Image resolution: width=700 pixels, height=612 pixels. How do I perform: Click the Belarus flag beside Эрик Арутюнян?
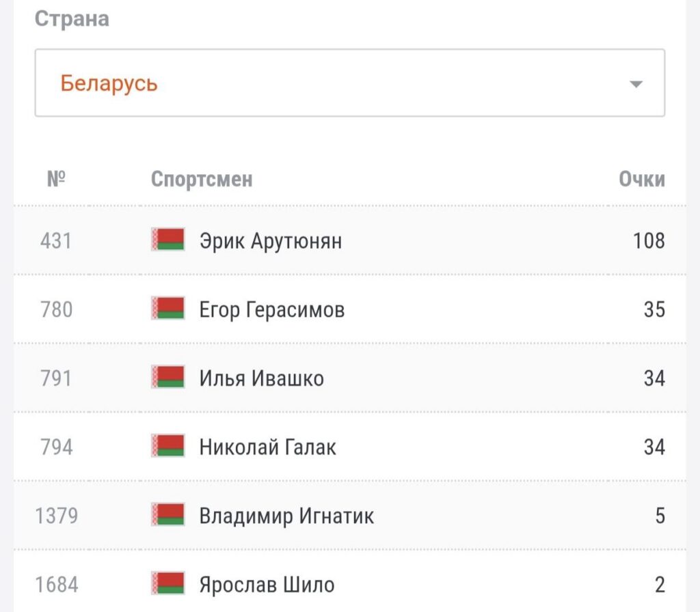coord(167,240)
